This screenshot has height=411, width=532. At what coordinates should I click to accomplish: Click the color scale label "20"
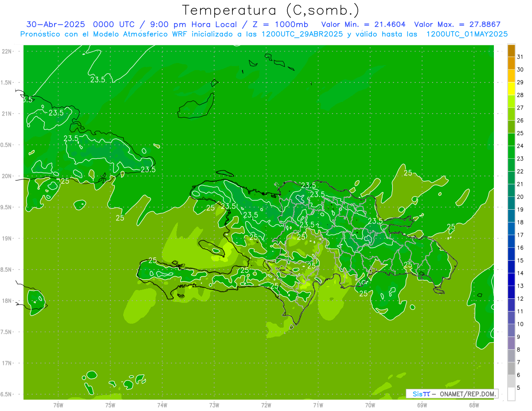coord(520,197)
